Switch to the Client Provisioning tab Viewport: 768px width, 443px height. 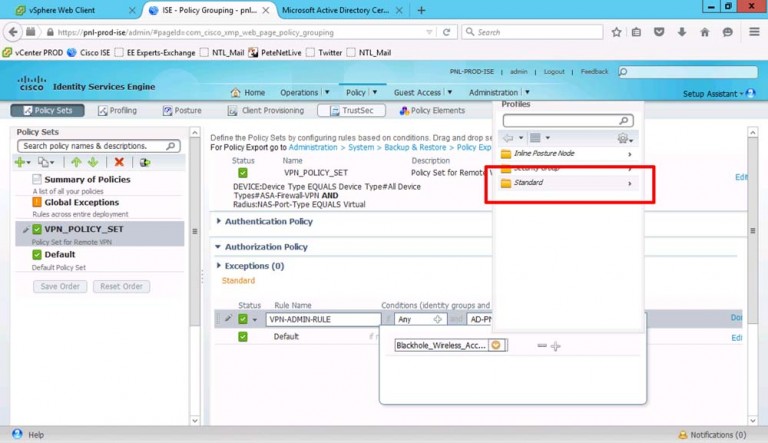(x=265, y=110)
